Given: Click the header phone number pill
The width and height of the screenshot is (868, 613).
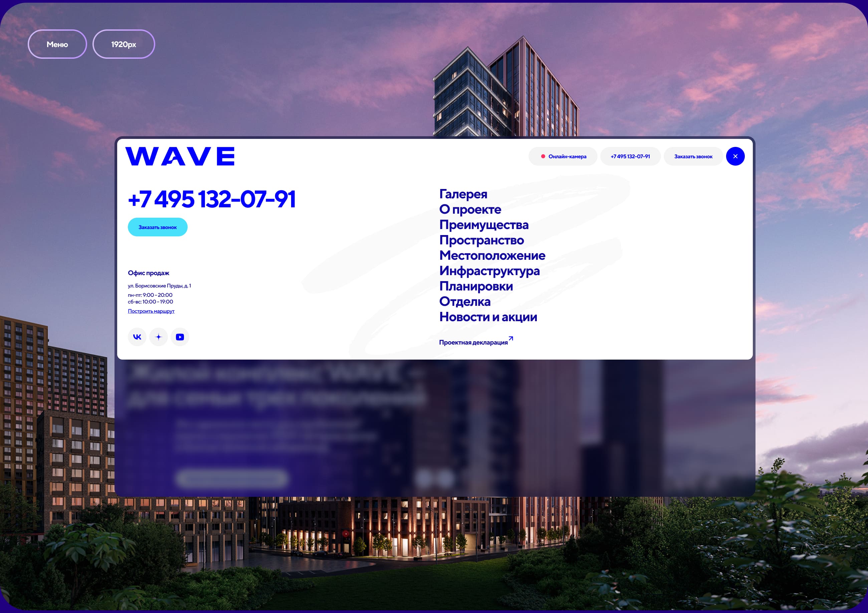Looking at the screenshot, I should [x=630, y=156].
